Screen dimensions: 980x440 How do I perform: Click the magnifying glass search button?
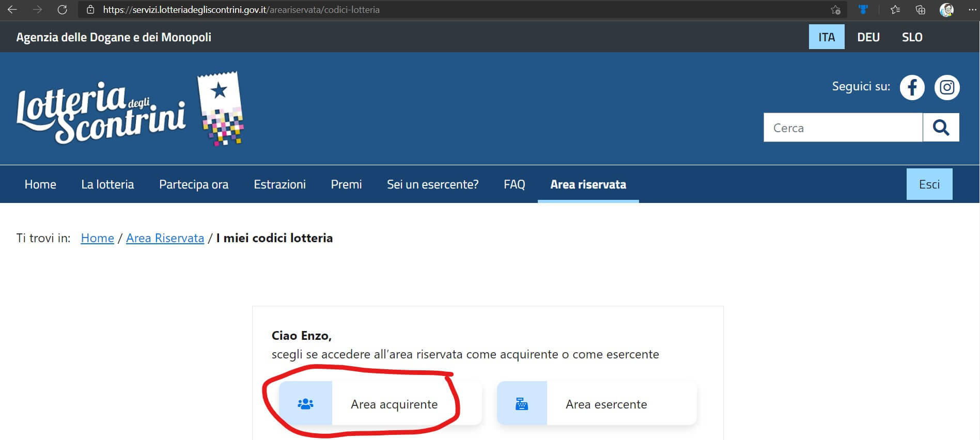[941, 128]
